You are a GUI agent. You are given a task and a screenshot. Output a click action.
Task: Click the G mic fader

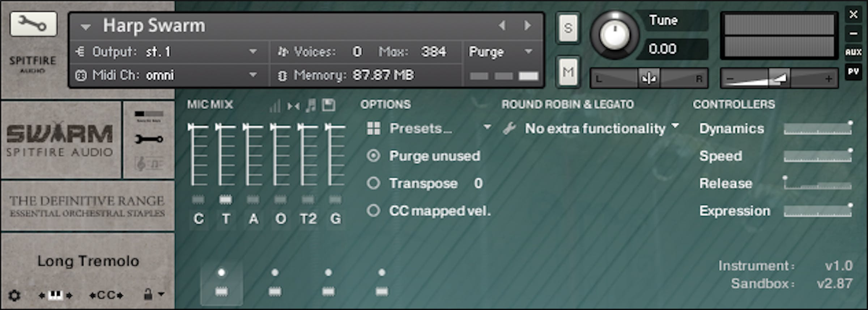coord(335,154)
